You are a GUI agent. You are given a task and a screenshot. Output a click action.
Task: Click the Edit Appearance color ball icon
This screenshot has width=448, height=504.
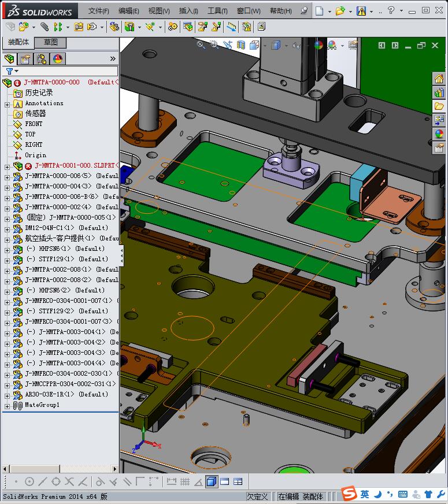tap(319, 45)
